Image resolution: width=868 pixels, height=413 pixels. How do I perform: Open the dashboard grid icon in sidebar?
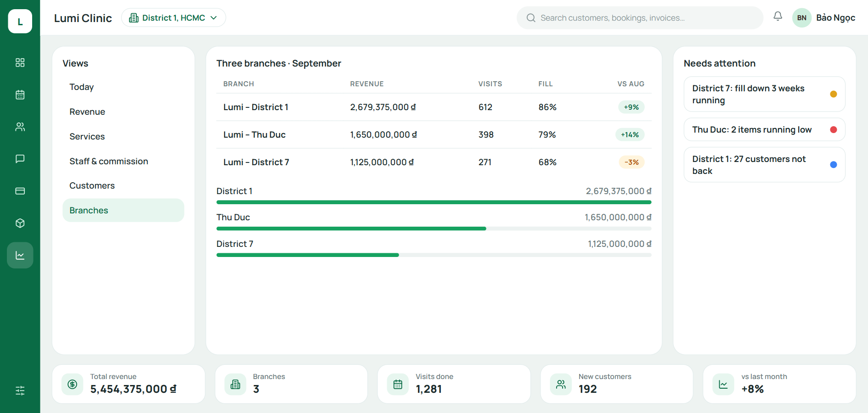20,62
